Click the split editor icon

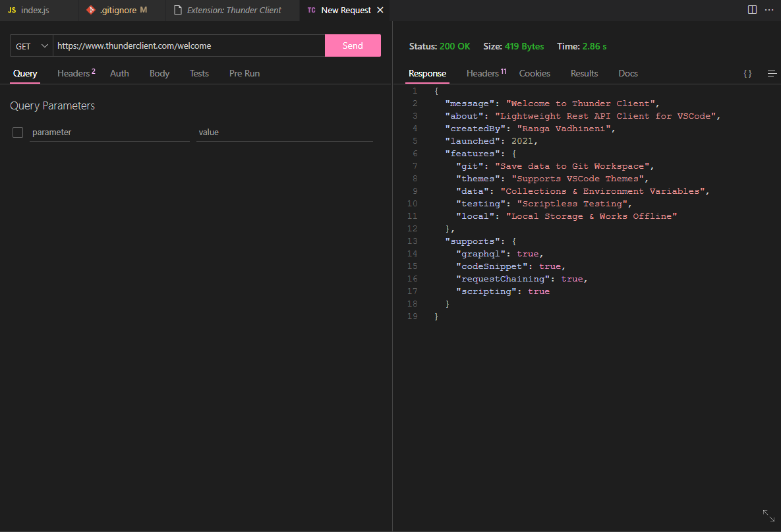click(x=752, y=10)
